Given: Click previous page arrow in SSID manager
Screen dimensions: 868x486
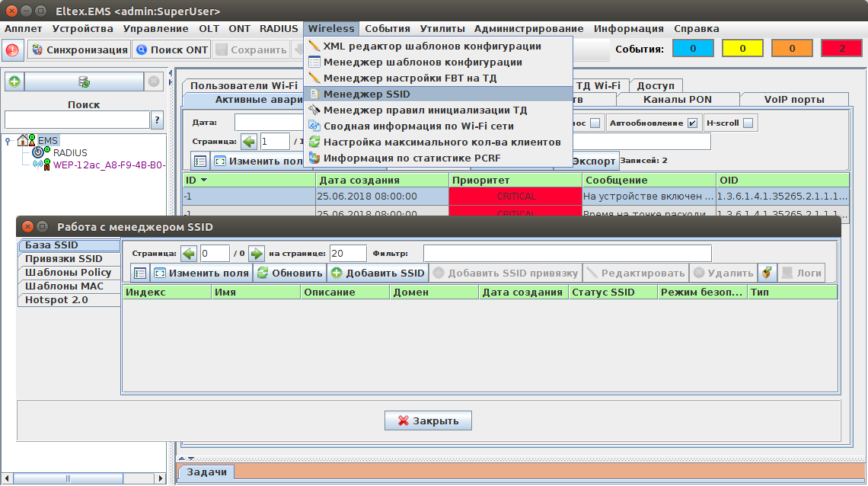Looking at the screenshot, I should coord(189,254).
